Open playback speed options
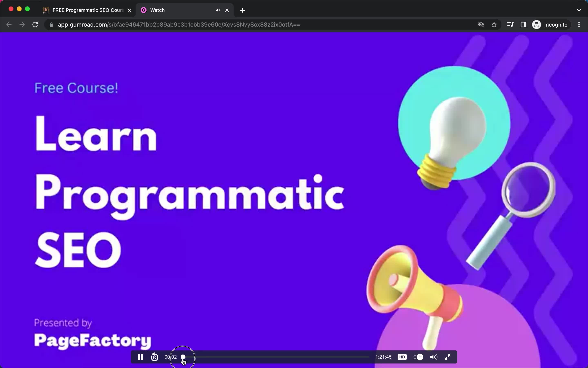588x368 pixels. click(418, 357)
